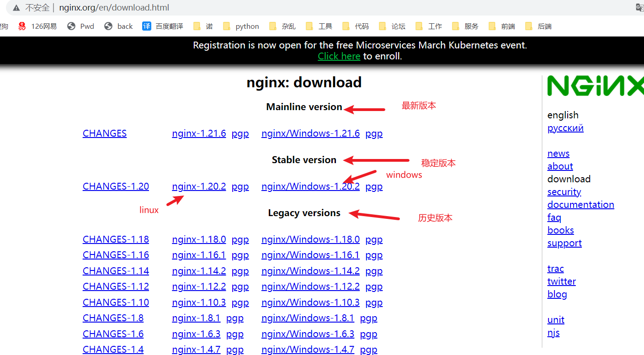The image size is (644, 355).
Task: Open the 杂乱 bookmark folder
Action: (282, 26)
